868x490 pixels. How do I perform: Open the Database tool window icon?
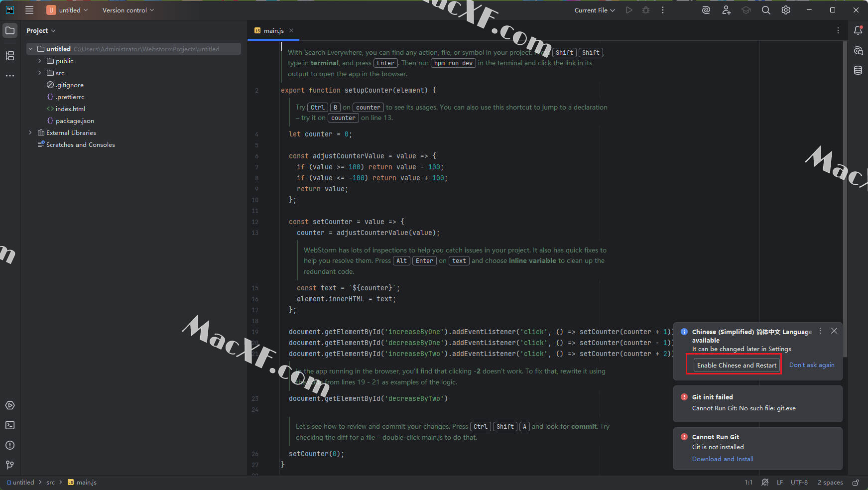[x=858, y=70]
